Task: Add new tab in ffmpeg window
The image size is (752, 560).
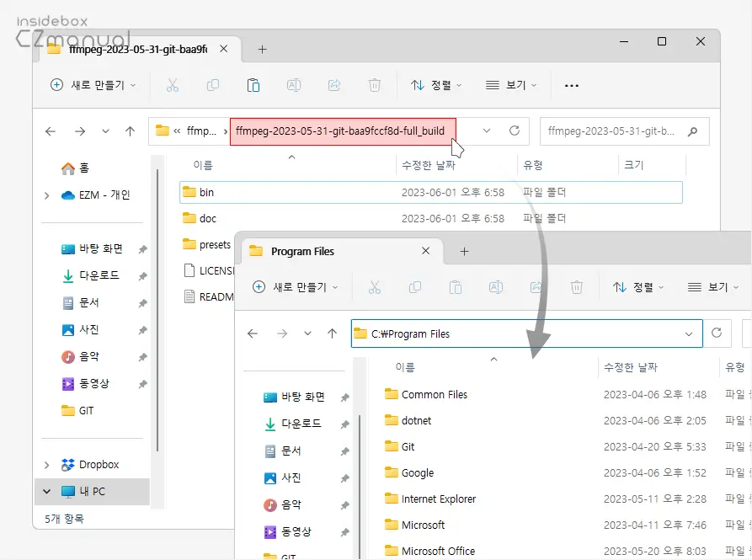Action: tap(263, 49)
